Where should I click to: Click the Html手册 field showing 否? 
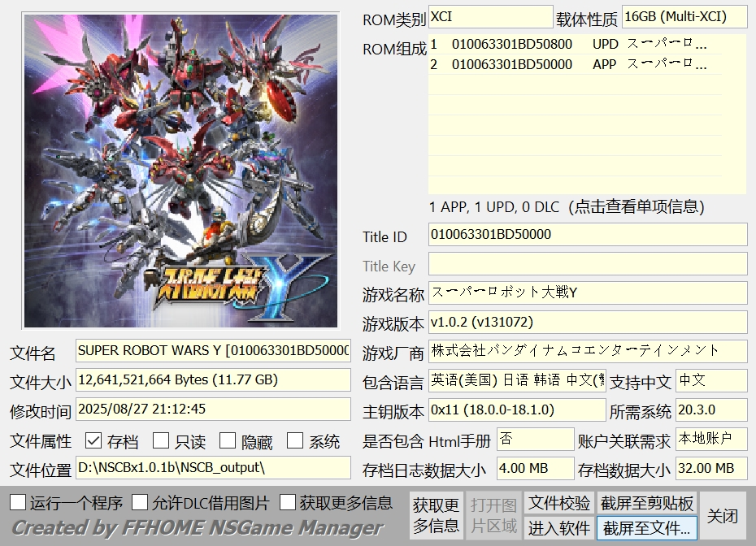click(x=536, y=439)
